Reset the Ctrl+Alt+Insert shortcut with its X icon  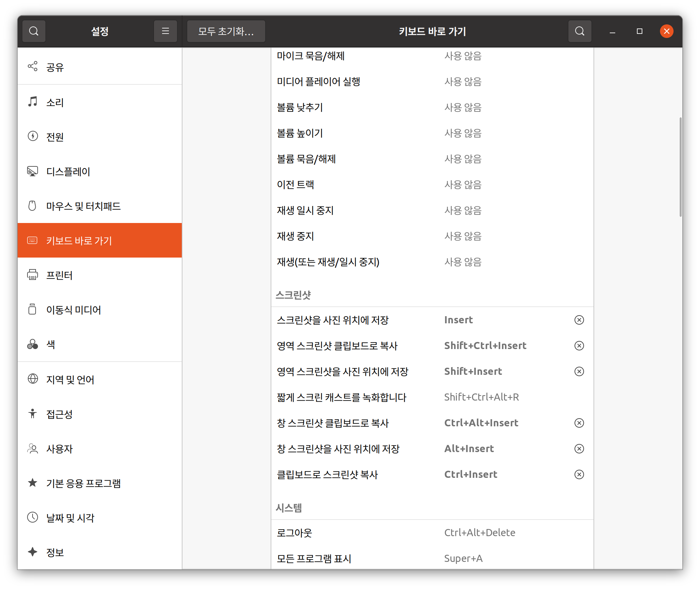point(579,423)
